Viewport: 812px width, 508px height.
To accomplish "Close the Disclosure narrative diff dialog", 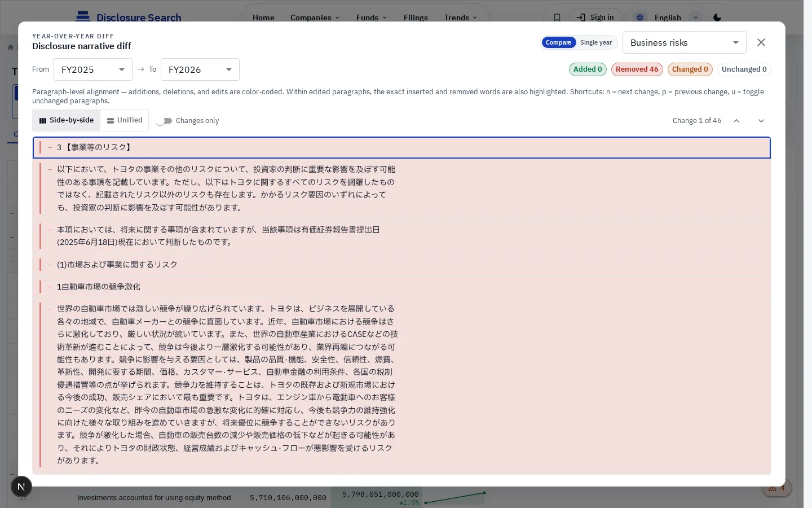I will point(761,42).
